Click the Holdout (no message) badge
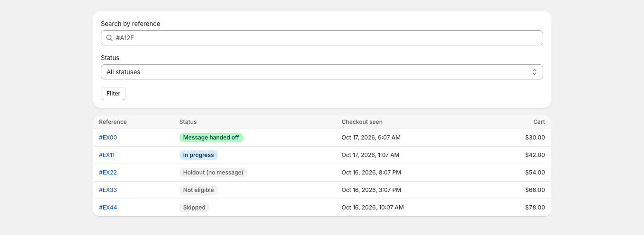Image resolution: width=644 pixels, height=235 pixels. pos(213,173)
